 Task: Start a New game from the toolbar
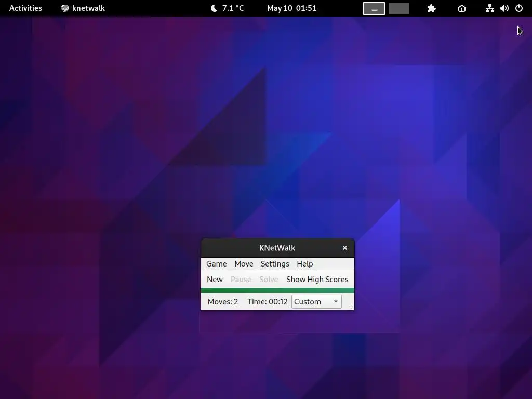tap(215, 279)
